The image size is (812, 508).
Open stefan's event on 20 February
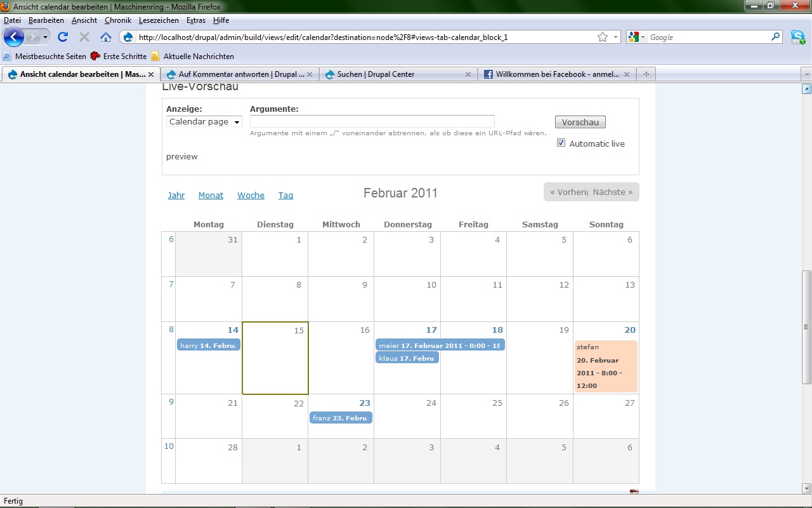[x=605, y=366]
